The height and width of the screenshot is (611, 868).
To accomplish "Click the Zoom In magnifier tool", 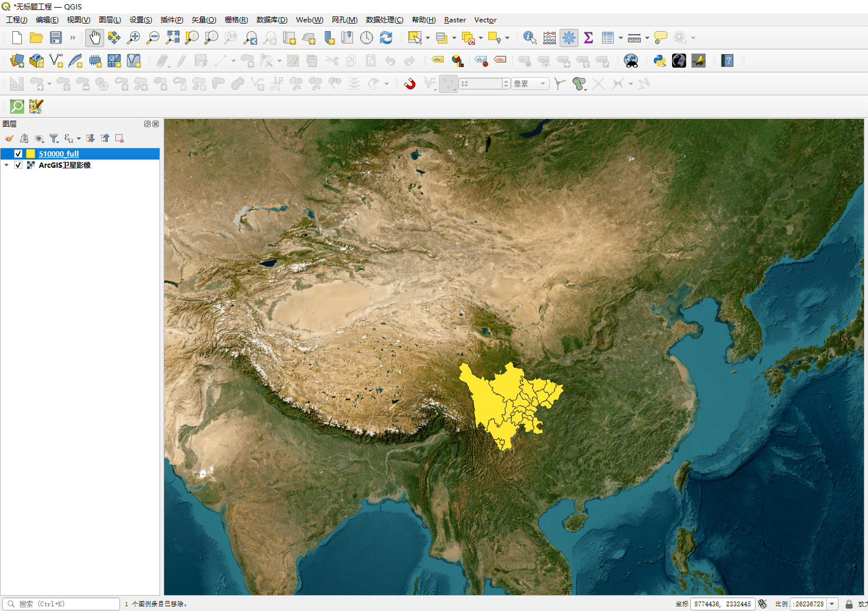I will 134,38.
